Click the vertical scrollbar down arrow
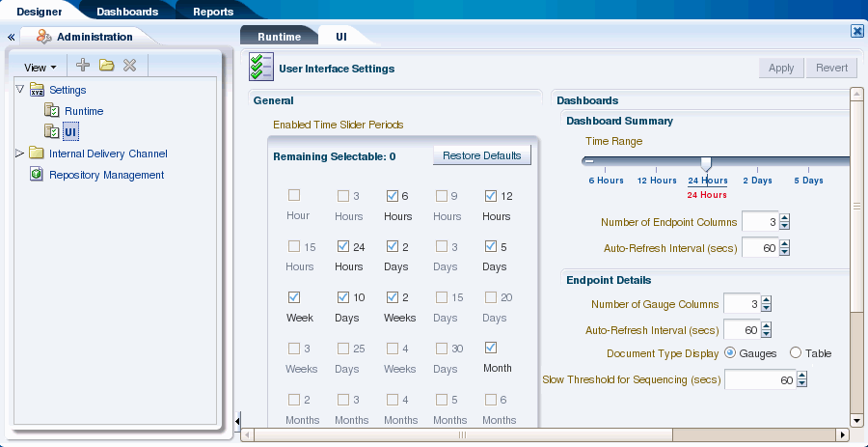The width and height of the screenshot is (868, 447). [x=856, y=420]
